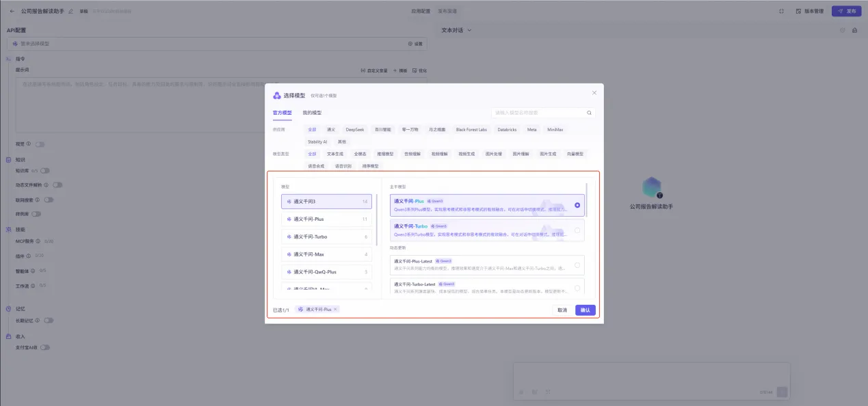The image size is (868, 406).
Task: Select the 通义千问-Plus-Latest radio button
Action: click(x=577, y=265)
